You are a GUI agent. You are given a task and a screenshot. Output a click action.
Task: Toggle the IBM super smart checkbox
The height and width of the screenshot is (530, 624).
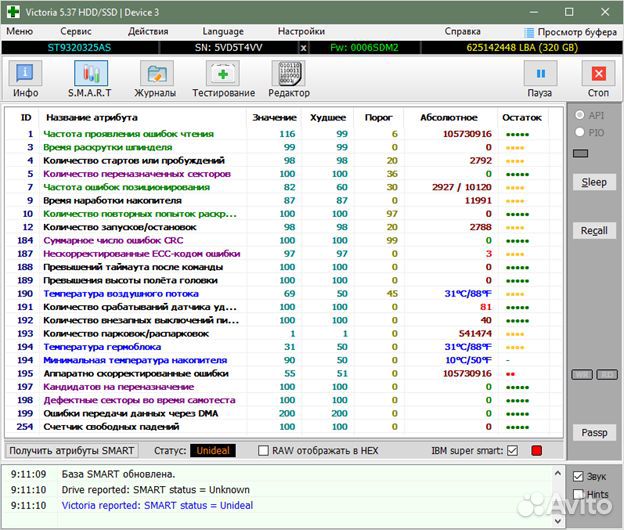(513, 451)
